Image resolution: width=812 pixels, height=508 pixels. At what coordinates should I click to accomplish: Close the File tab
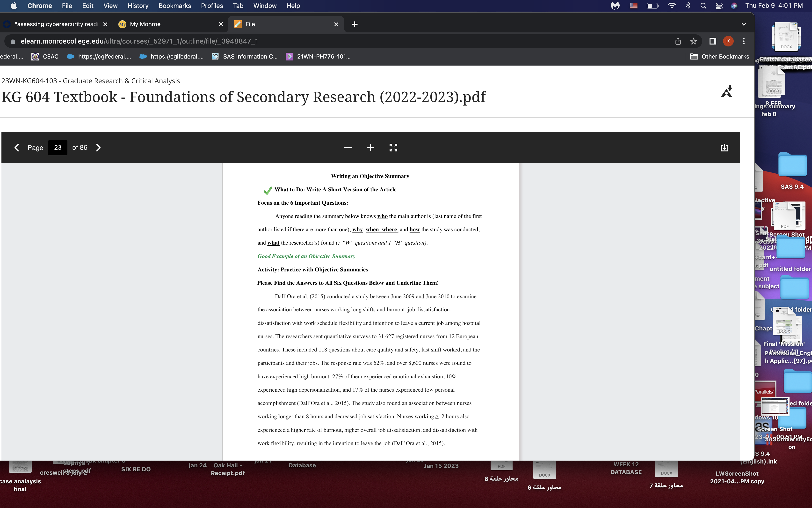[x=336, y=24]
